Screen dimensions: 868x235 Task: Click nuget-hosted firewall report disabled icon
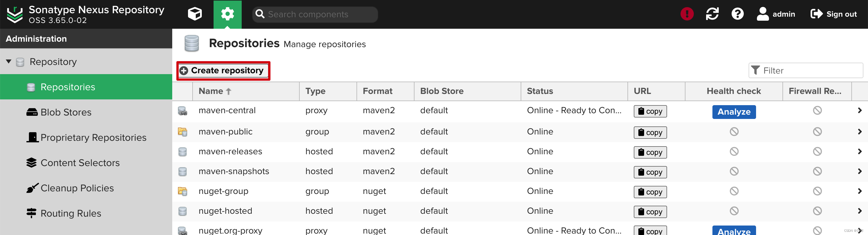817,211
